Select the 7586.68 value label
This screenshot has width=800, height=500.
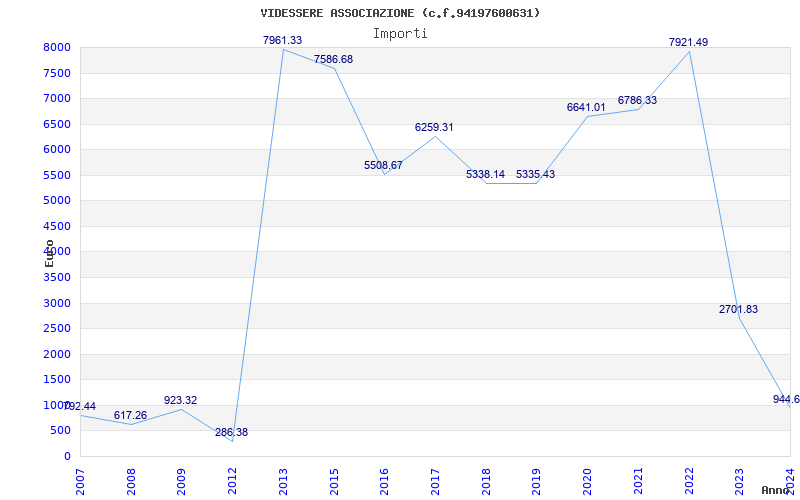pyautogui.click(x=333, y=60)
